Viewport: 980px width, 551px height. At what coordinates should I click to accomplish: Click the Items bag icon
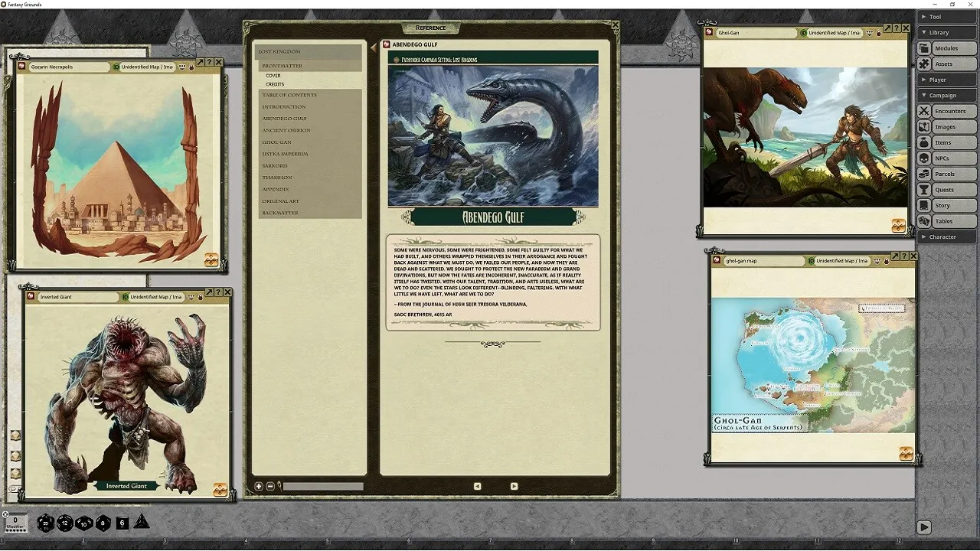(924, 142)
